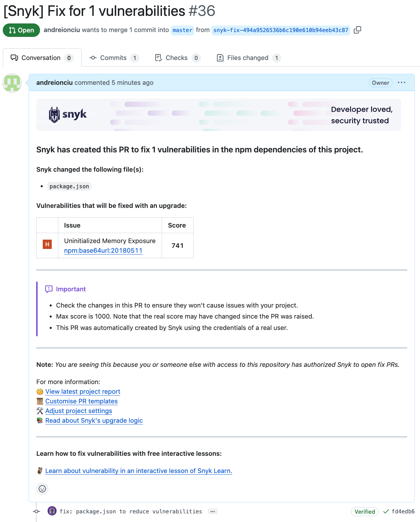420x522 pixels.
Task: Click the Open pull request status badge
Action: tap(21, 30)
